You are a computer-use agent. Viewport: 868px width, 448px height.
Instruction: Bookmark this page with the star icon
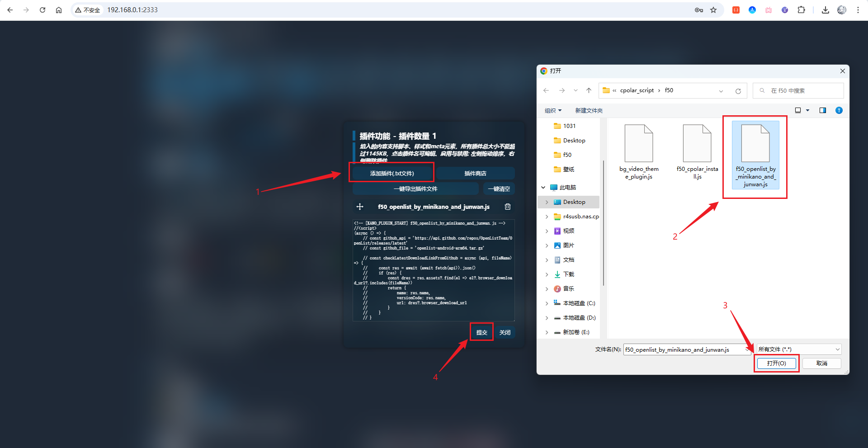[x=713, y=10]
